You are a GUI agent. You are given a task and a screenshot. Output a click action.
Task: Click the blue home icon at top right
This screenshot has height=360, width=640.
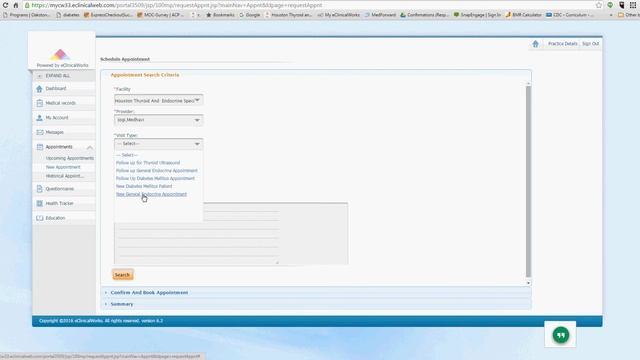point(535,44)
